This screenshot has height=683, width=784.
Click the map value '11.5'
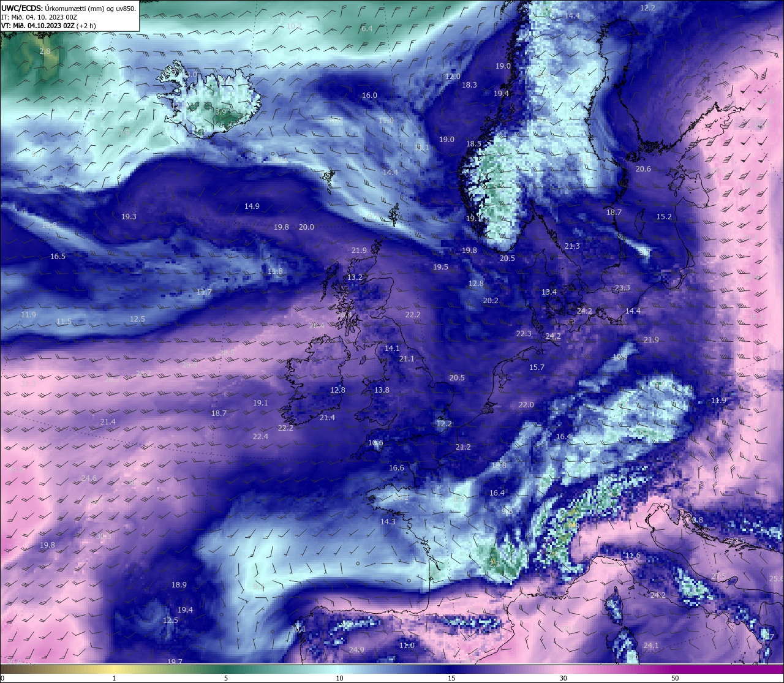(x=64, y=322)
